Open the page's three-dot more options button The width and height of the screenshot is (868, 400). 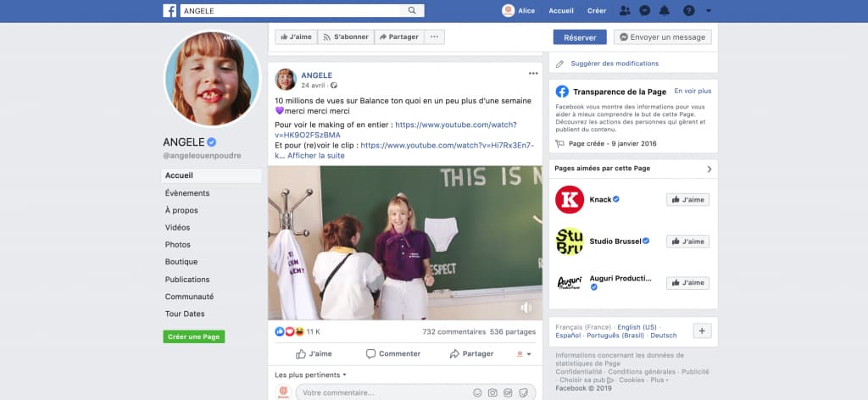tap(434, 37)
